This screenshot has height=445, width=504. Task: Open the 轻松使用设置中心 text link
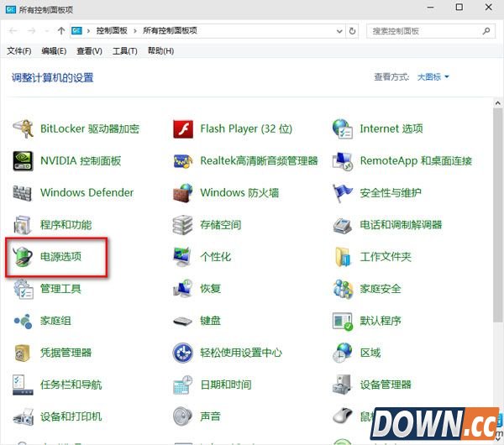[x=241, y=353]
